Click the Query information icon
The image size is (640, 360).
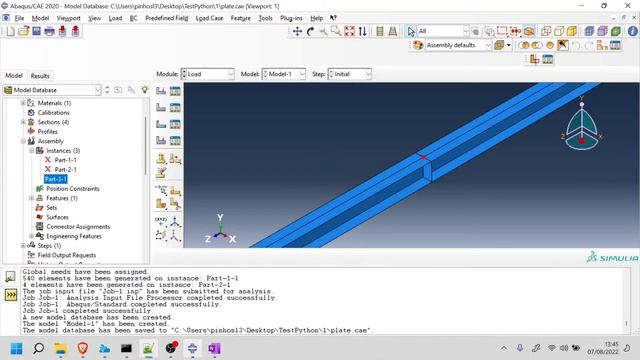pos(633,31)
